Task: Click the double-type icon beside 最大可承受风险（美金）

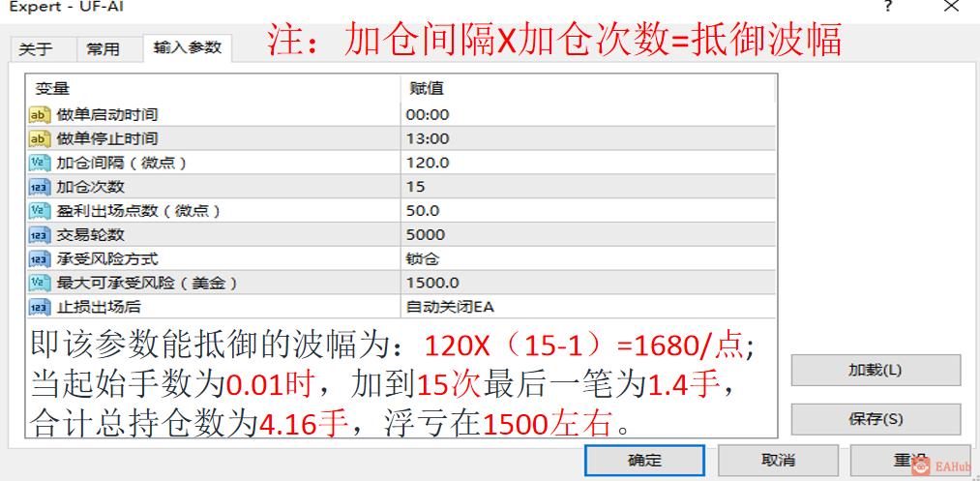Action: click(40, 283)
